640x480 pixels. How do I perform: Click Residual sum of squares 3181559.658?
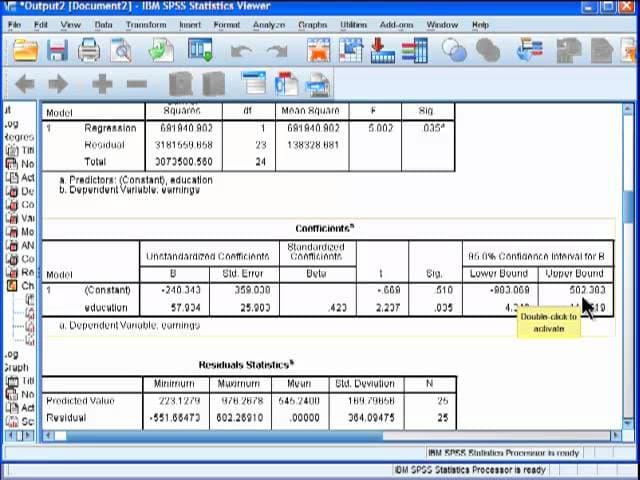(184, 145)
